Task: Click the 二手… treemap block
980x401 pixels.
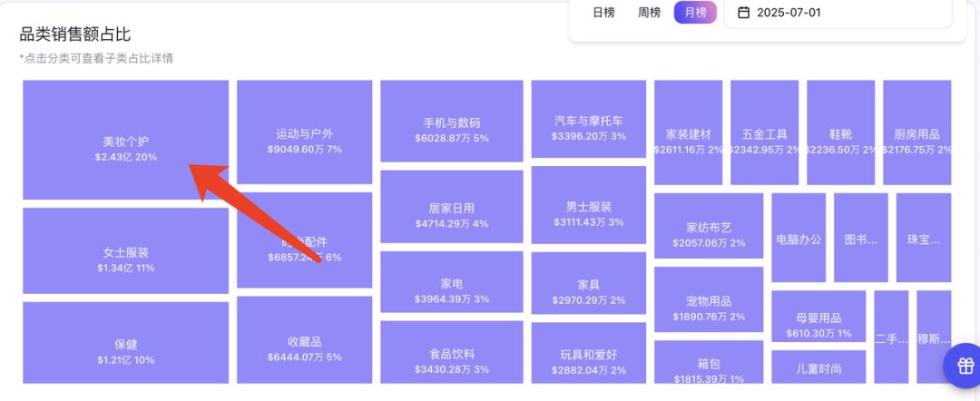Action: coord(891,337)
